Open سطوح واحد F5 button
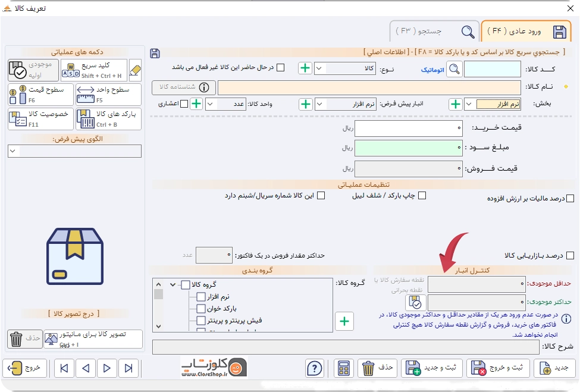580x392 pixels. click(108, 95)
